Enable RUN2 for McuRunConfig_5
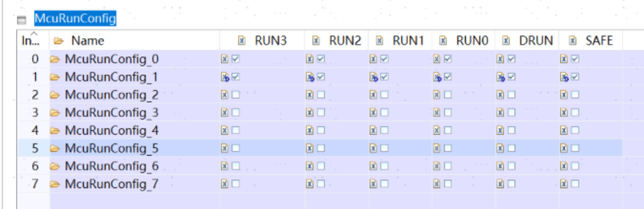The image size is (644, 209). [x=321, y=148]
